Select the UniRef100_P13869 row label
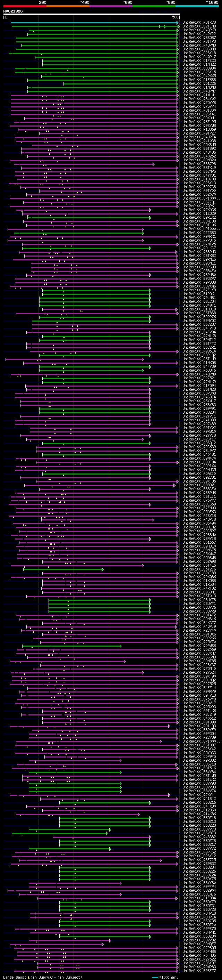Viewport: 222px width, 980px height. click(x=199, y=129)
